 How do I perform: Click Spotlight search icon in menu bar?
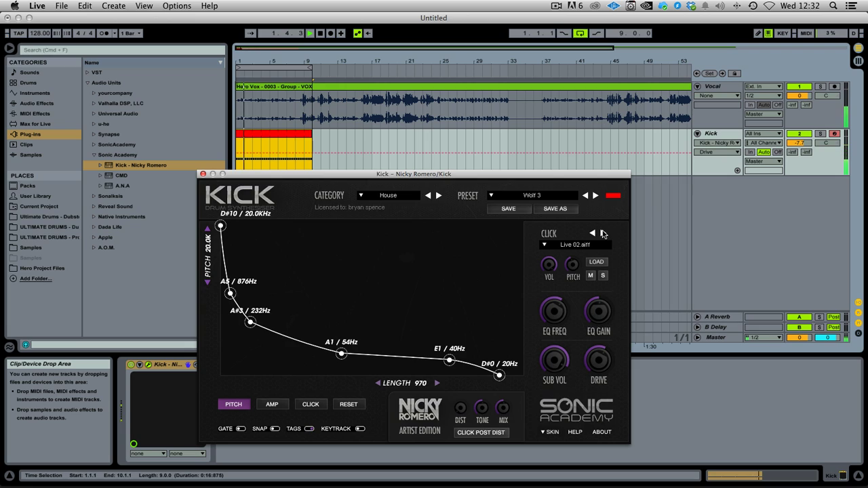(833, 5)
